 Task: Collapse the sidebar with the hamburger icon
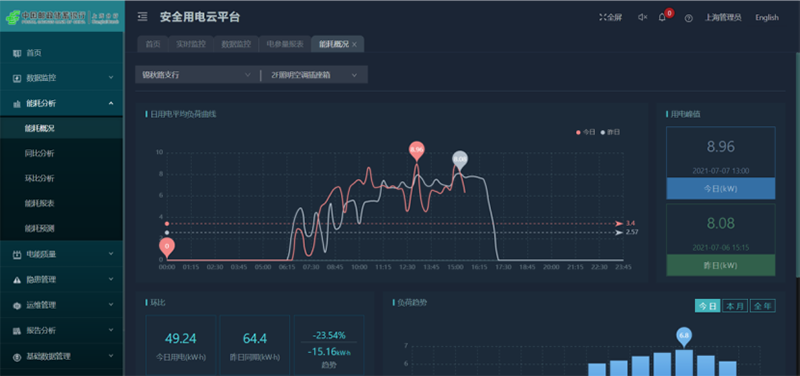coord(143,17)
